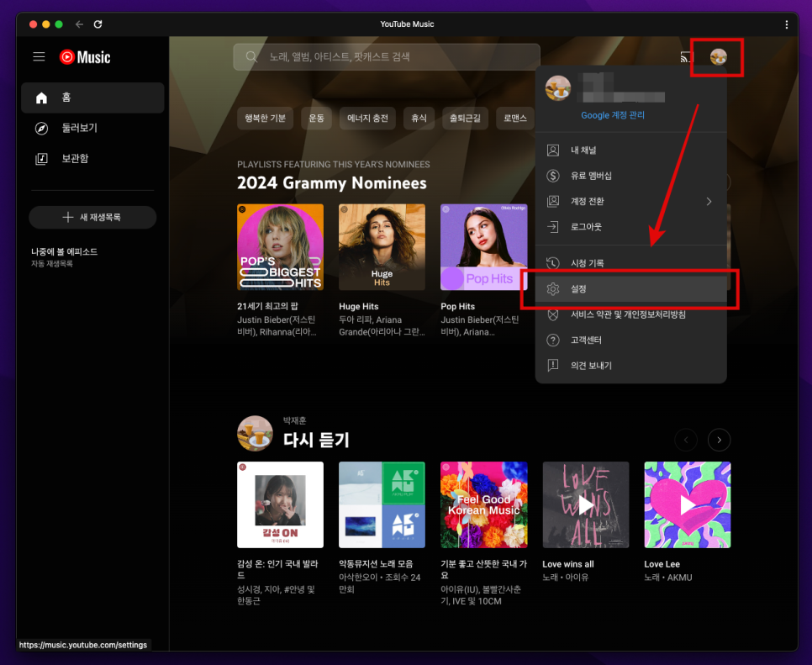Click the Pop Hits title text
The image size is (812, 665).
pos(458,307)
